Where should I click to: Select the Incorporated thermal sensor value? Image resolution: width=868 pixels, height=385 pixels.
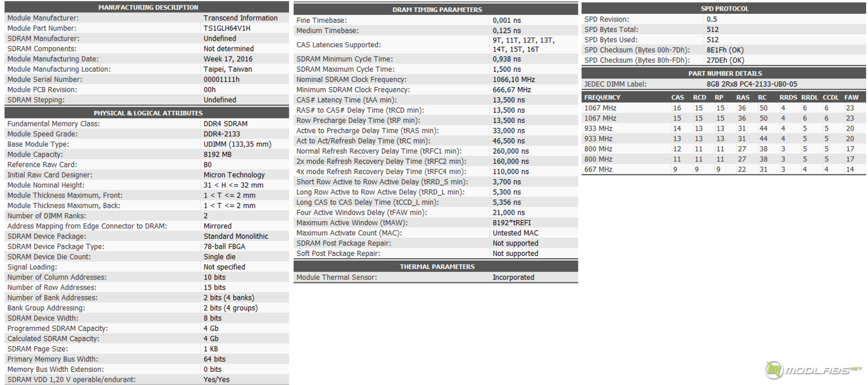tap(513, 278)
